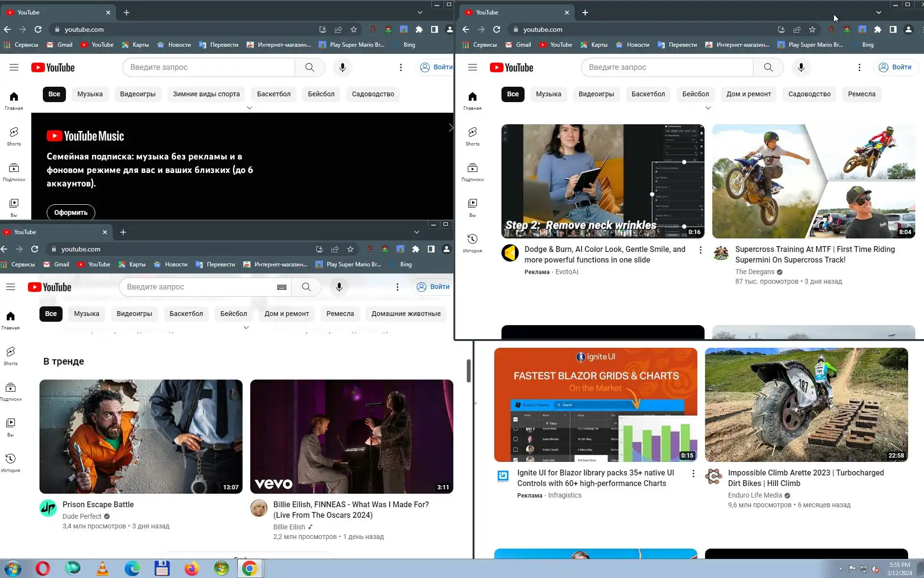This screenshot has width=924, height=578.
Task: Click the Dude Perfect channel avatar
Action: (48, 508)
